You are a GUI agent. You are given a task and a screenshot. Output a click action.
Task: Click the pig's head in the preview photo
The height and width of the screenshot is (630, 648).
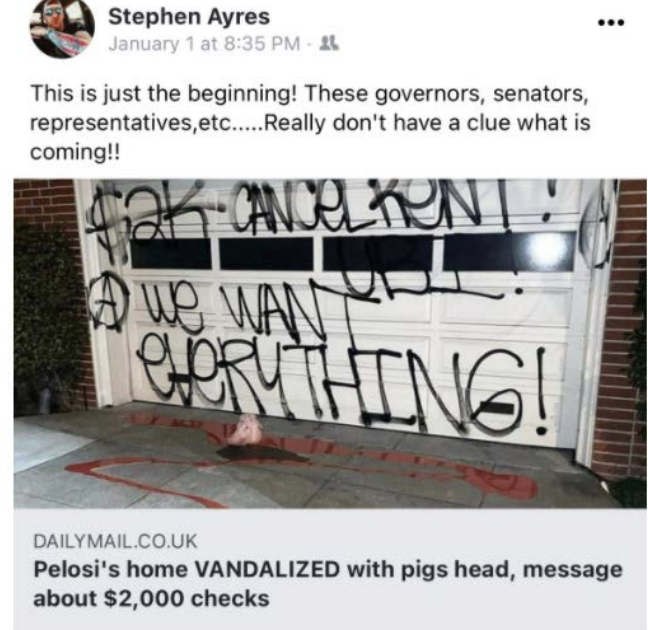[x=245, y=430]
